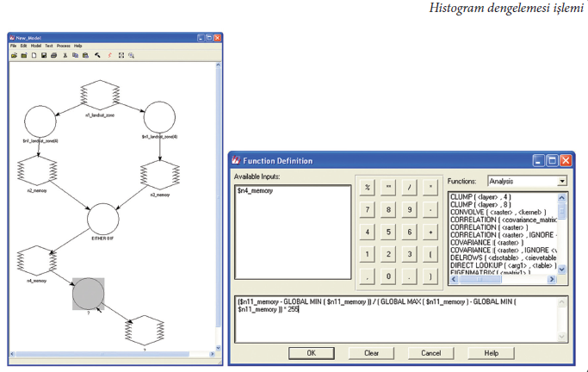The height and width of the screenshot is (372, 588).
Task: Run model with red lightning icon
Action: (x=108, y=55)
